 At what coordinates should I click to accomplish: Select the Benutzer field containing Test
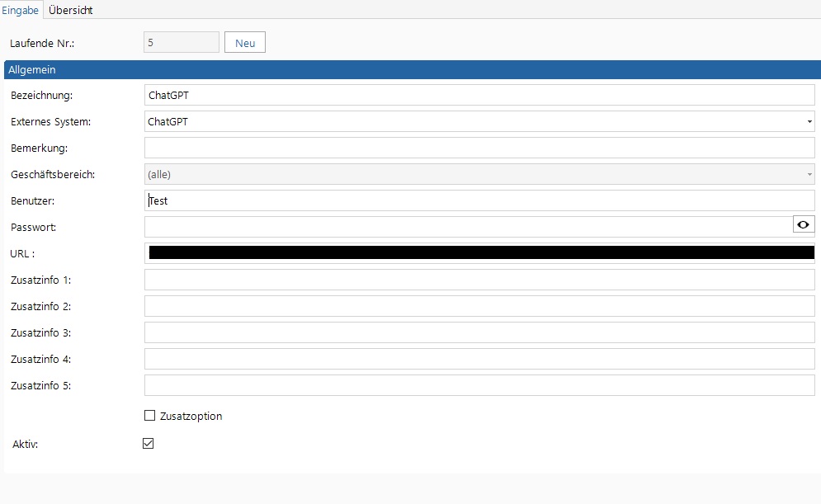click(x=479, y=200)
